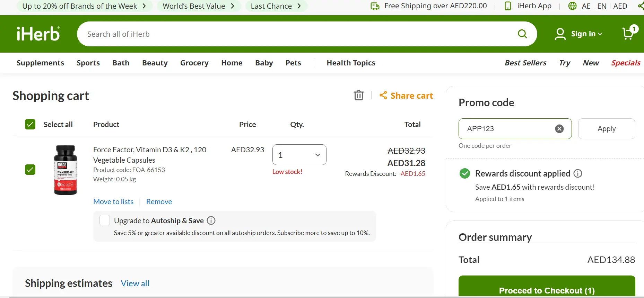
Task: Click the 'Low stock!' warning text
Action: pyautogui.click(x=287, y=172)
